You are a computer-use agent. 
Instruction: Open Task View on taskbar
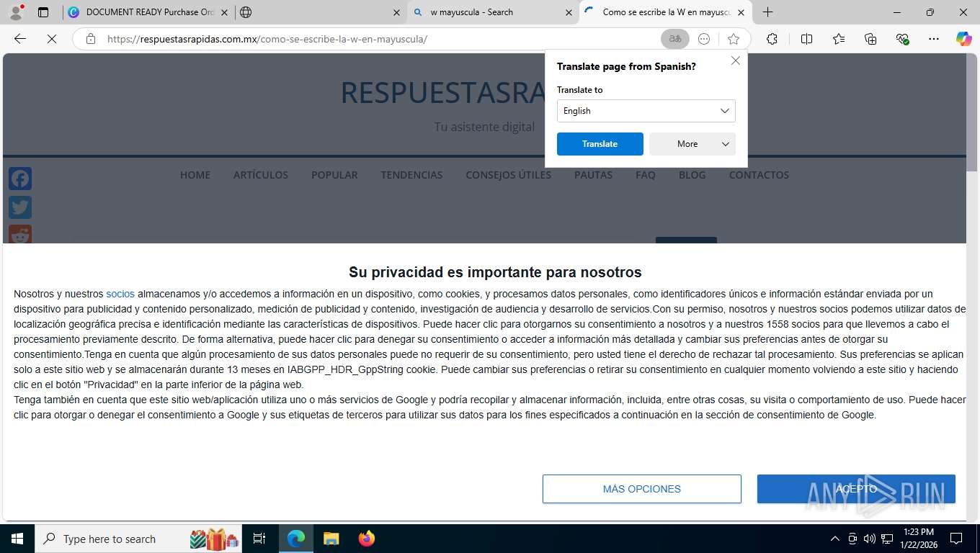[x=259, y=539]
